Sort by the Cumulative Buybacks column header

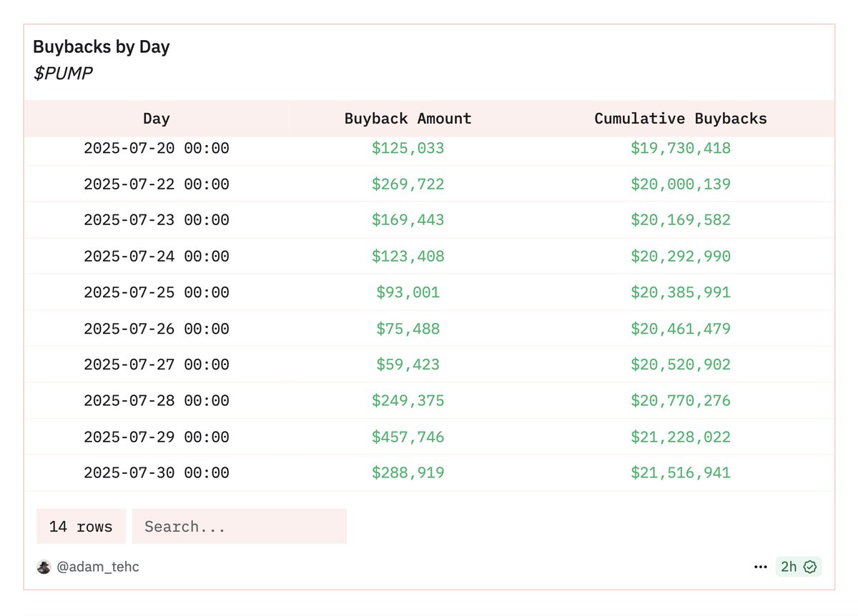coord(680,119)
